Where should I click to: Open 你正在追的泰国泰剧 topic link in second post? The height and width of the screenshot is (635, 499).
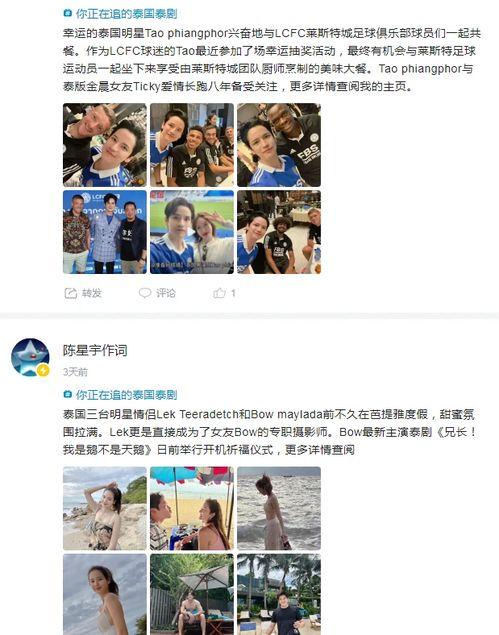pos(126,394)
